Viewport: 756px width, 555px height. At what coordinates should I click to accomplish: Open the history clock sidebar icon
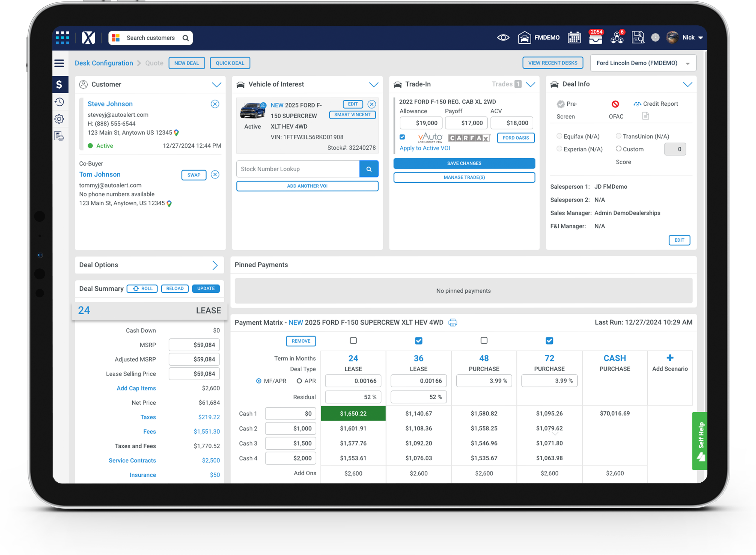(59, 102)
